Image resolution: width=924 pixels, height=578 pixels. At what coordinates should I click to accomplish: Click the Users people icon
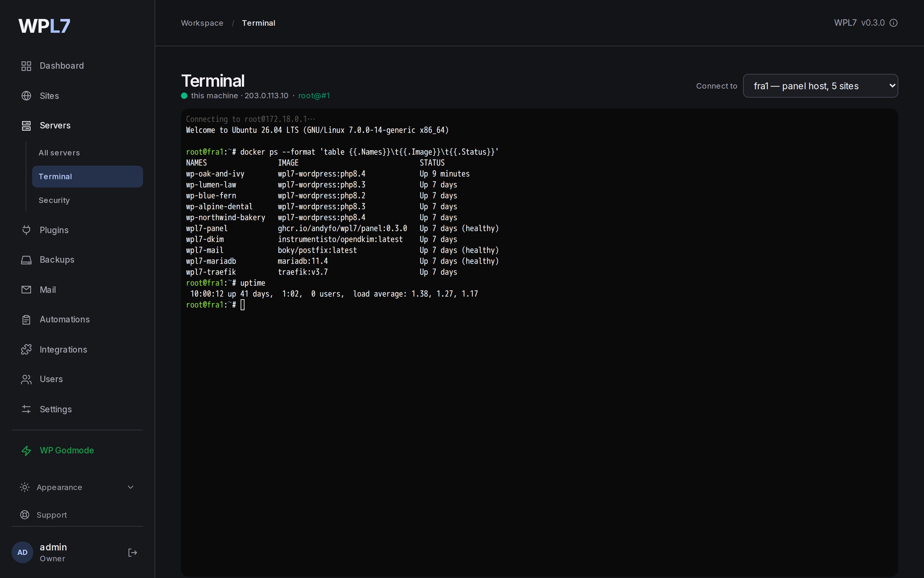click(26, 379)
